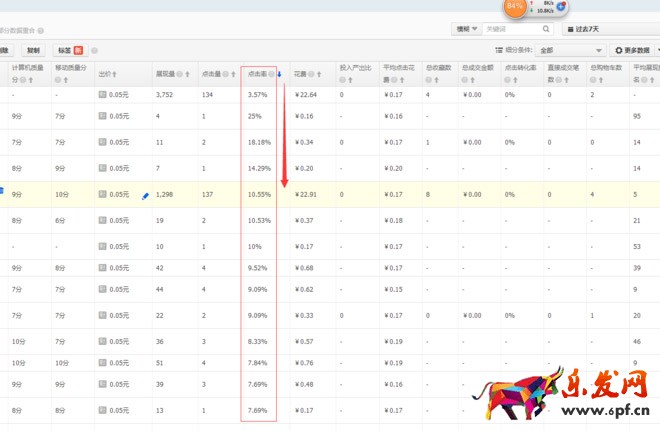The width and height of the screenshot is (660, 431).
Task: Click the orange 84% circular indicator
Action: pyautogui.click(x=516, y=8)
